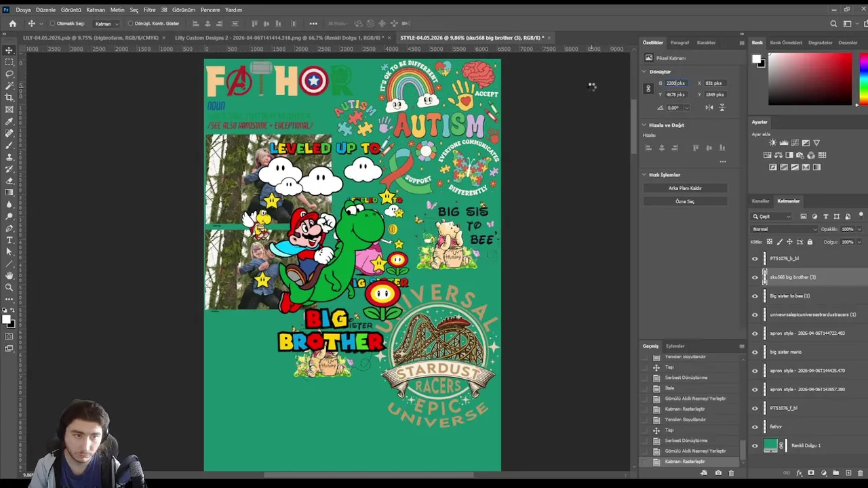Hide the sku568 big brother (3) layer
The height and width of the screenshot is (488, 868).
(x=755, y=277)
